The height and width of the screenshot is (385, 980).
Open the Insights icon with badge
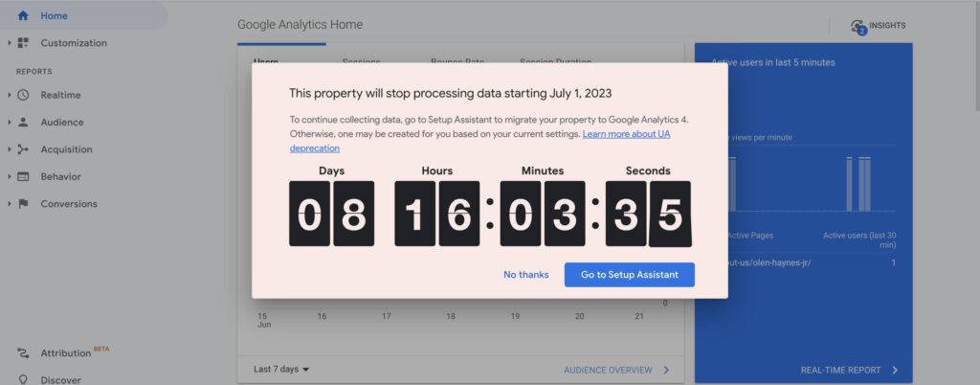click(x=858, y=26)
